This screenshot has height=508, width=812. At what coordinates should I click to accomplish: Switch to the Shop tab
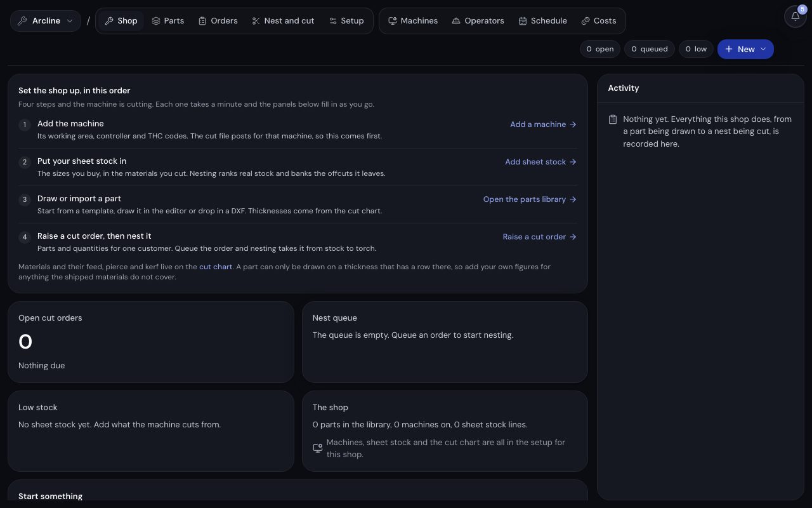pos(121,21)
